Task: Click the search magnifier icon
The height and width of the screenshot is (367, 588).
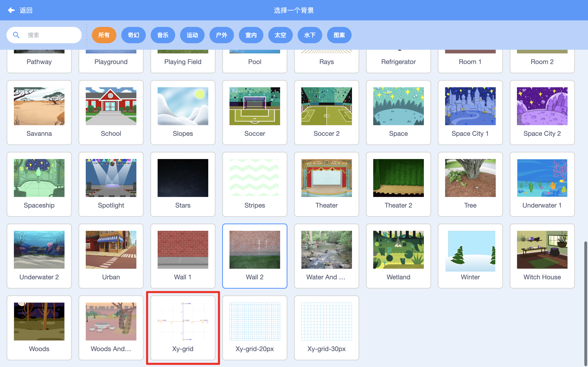Action: click(x=16, y=35)
